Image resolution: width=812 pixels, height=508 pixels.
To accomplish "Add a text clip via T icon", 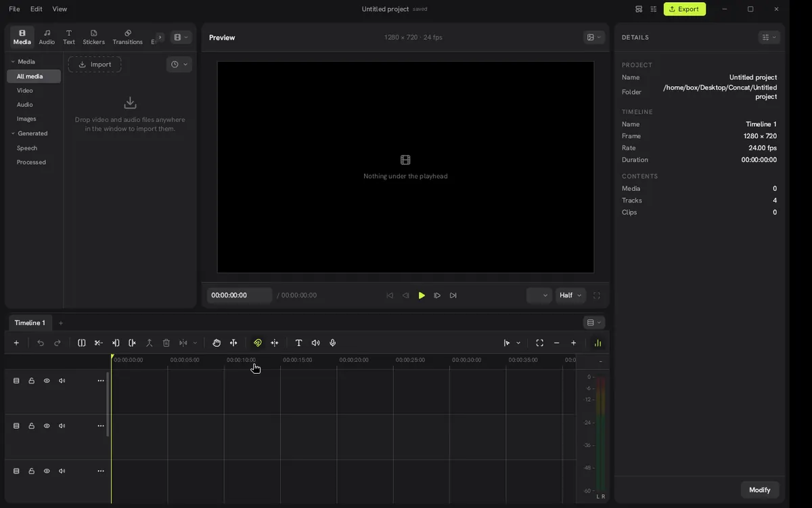I will (x=298, y=343).
